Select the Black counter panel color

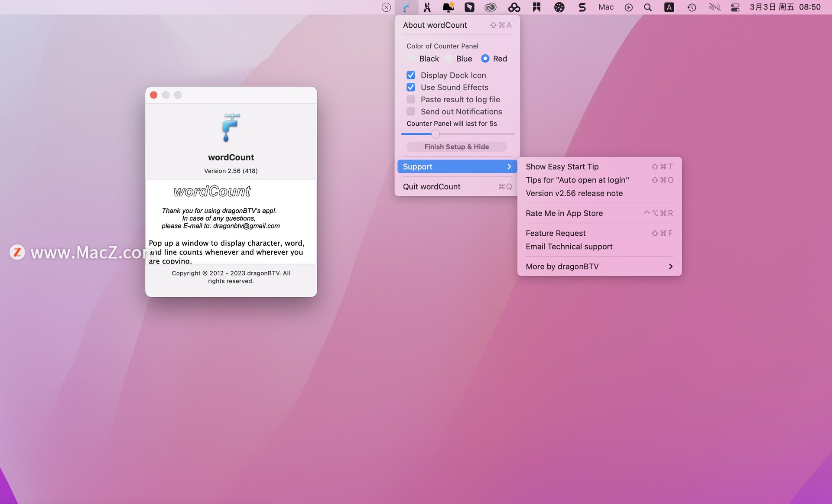click(x=423, y=59)
